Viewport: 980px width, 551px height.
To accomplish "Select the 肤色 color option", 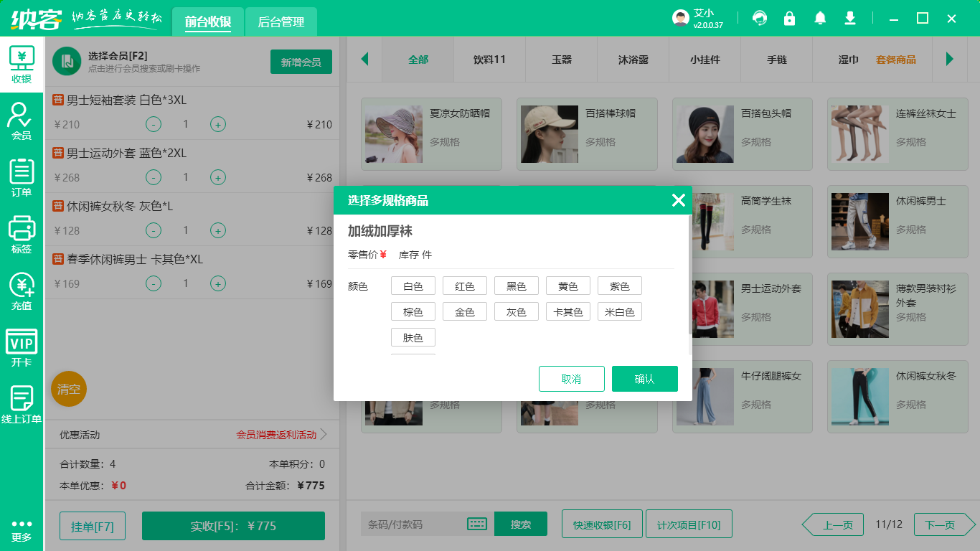I will point(413,337).
